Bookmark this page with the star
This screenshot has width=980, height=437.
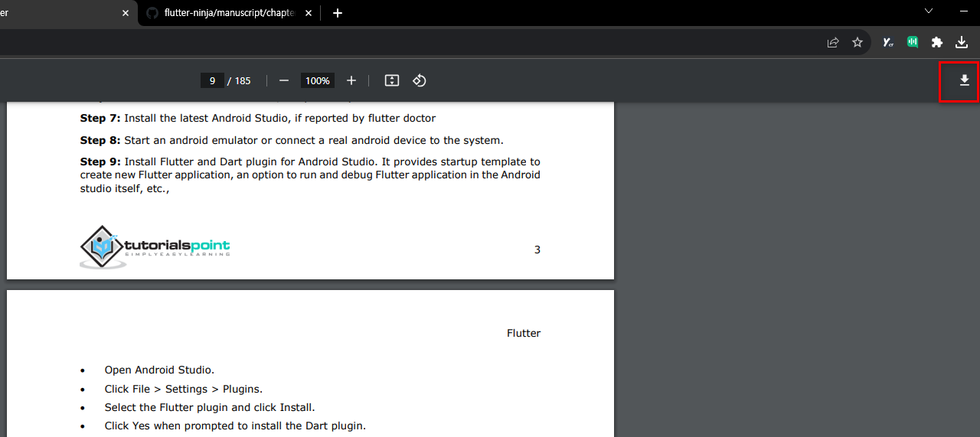[x=857, y=43]
